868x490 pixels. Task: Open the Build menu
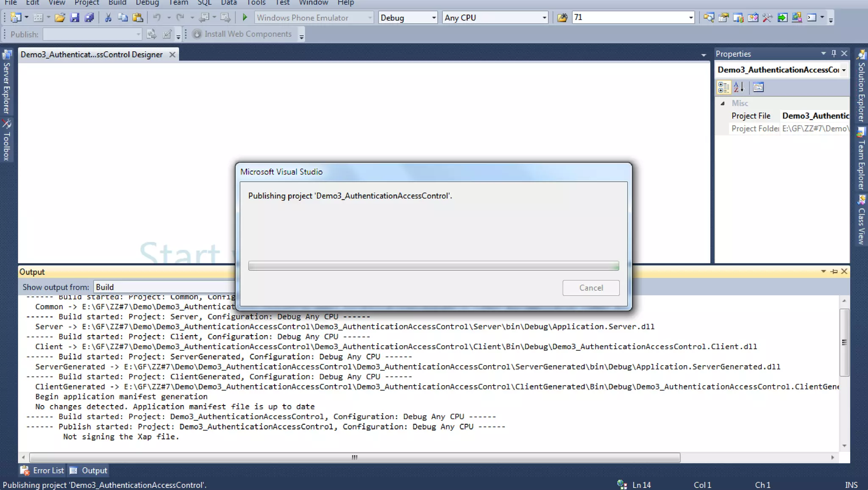click(x=117, y=3)
